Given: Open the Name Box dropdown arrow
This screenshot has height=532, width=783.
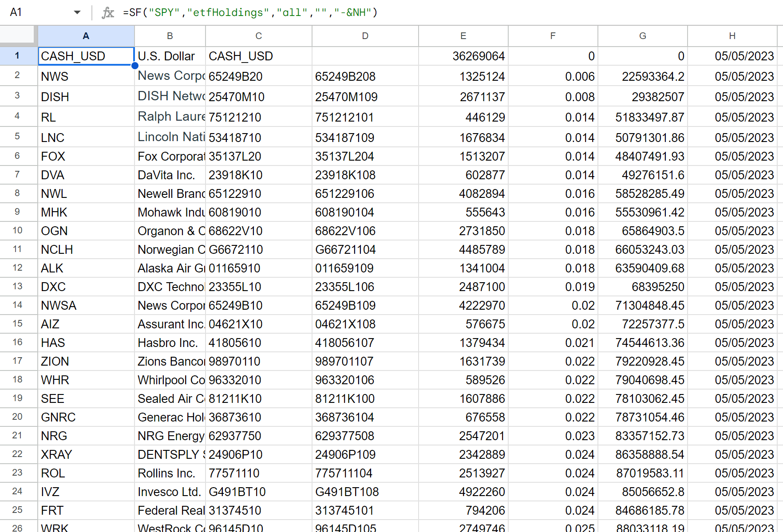Looking at the screenshot, I should (77, 12).
